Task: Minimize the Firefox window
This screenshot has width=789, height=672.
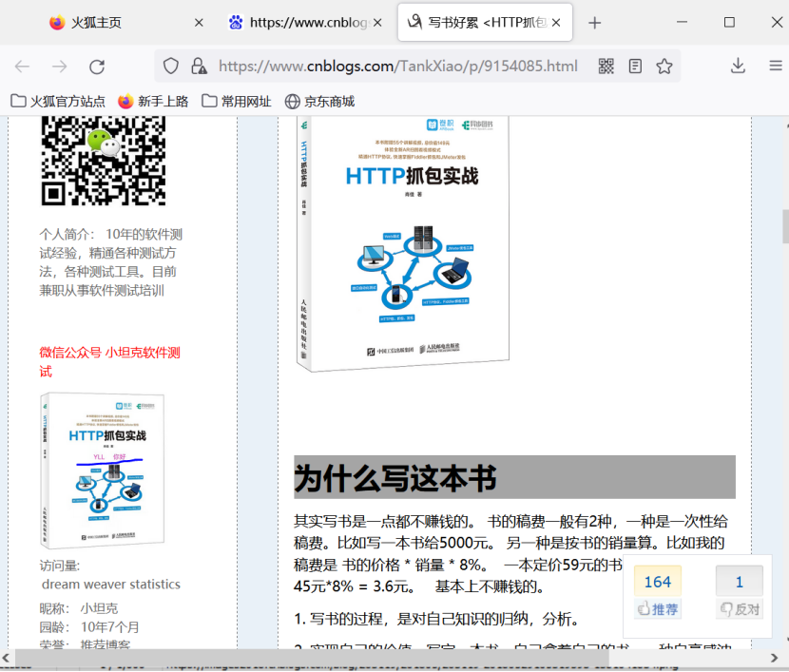Action: (x=682, y=22)
